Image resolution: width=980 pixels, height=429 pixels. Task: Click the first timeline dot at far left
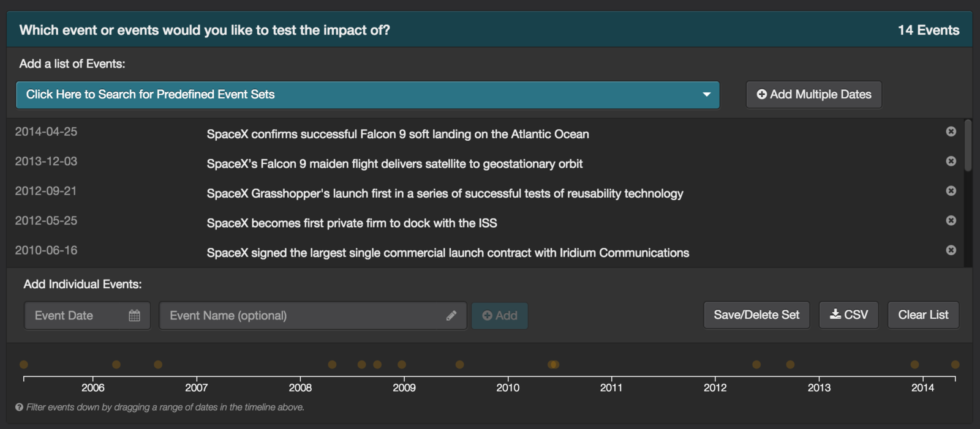pos(24,365)
